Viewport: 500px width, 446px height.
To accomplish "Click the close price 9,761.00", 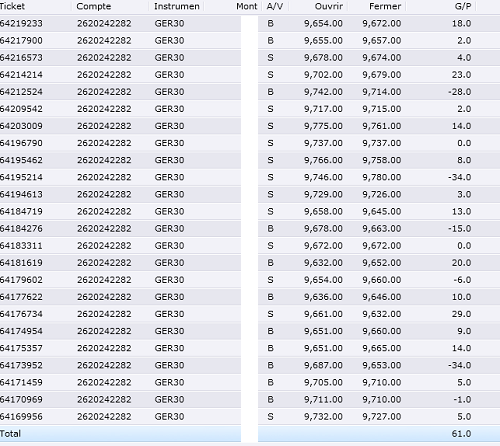I will 382,126.
